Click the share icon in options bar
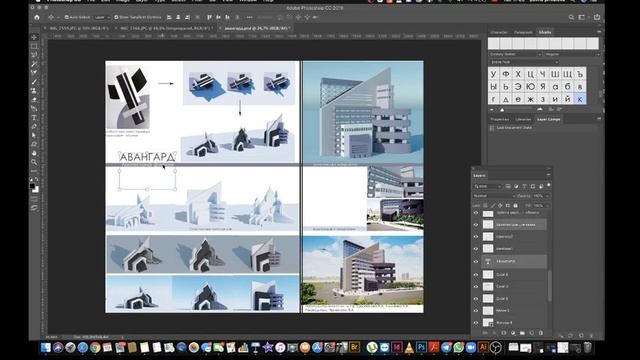 tap(597, 17)
